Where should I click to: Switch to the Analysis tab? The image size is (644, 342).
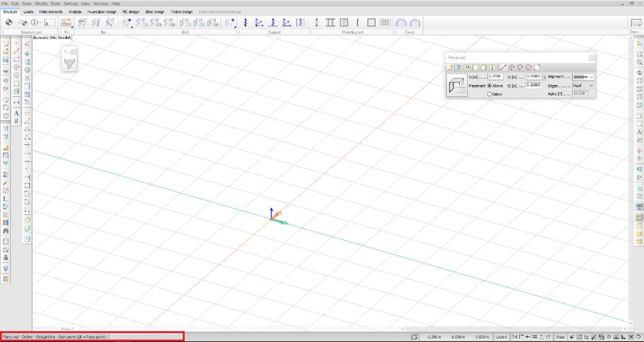click(75, 12)
